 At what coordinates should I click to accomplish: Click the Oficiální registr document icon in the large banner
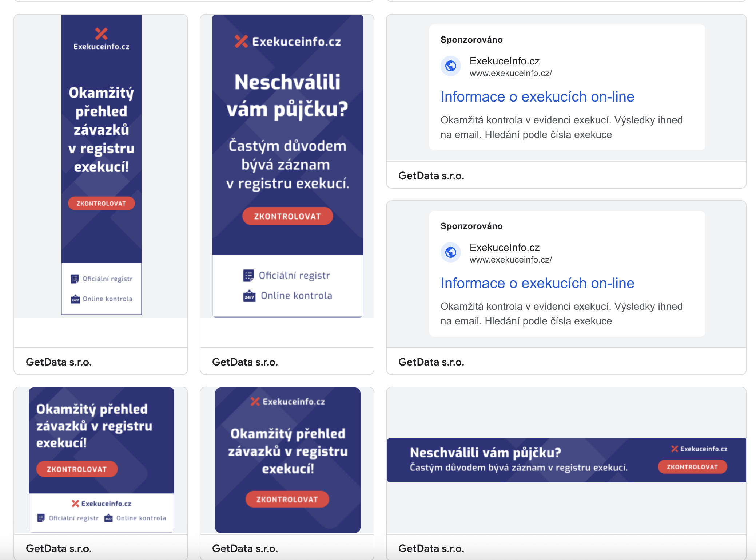[248, 276]
